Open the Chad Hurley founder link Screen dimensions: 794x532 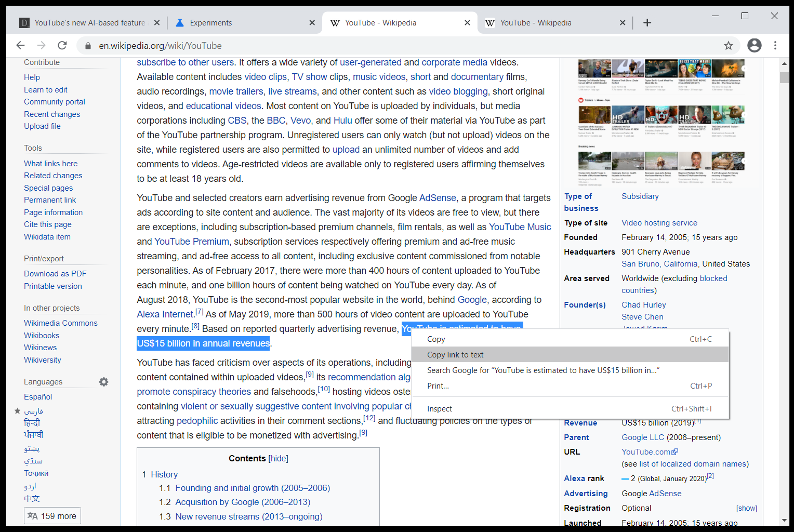click(x=643, y=305)
